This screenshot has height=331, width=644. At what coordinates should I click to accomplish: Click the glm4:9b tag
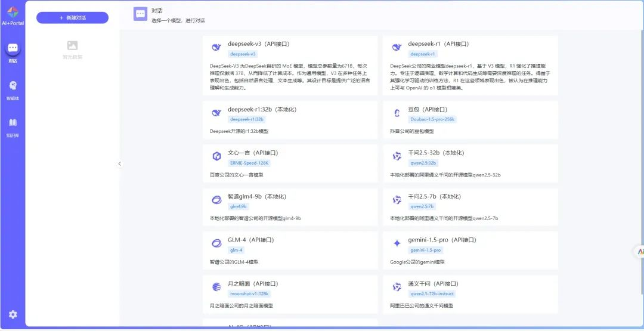coord(238,206)
